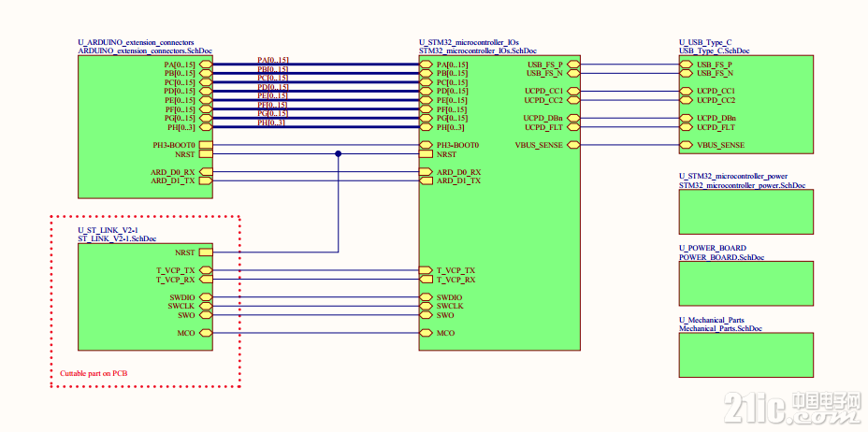Select USB_FS_N port in the STM32 IOs sheet

(x=573, y=73)
